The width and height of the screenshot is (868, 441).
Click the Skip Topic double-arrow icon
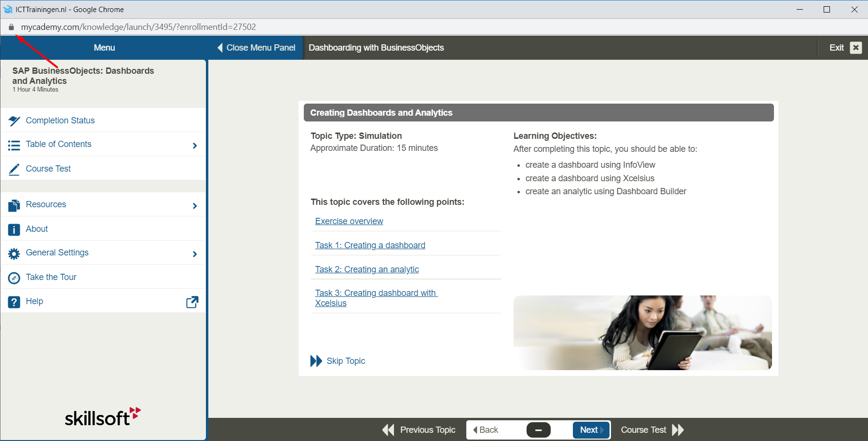[x=316, y=361]
